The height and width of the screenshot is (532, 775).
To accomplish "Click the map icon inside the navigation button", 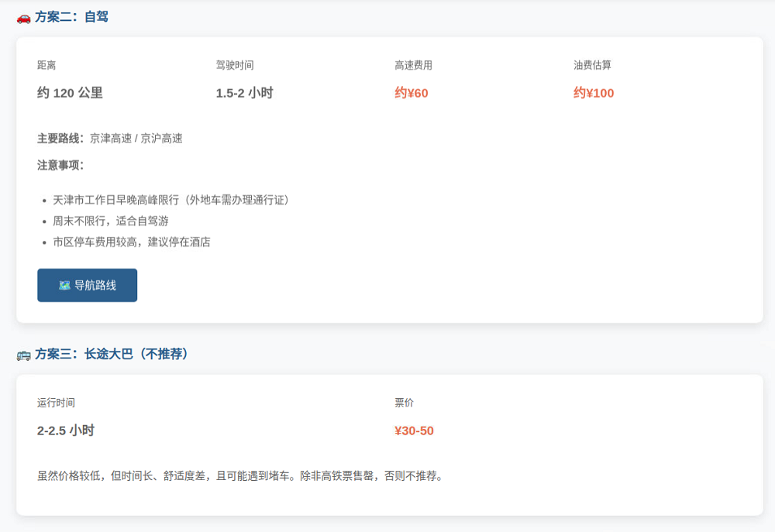I will click(64, 286).
